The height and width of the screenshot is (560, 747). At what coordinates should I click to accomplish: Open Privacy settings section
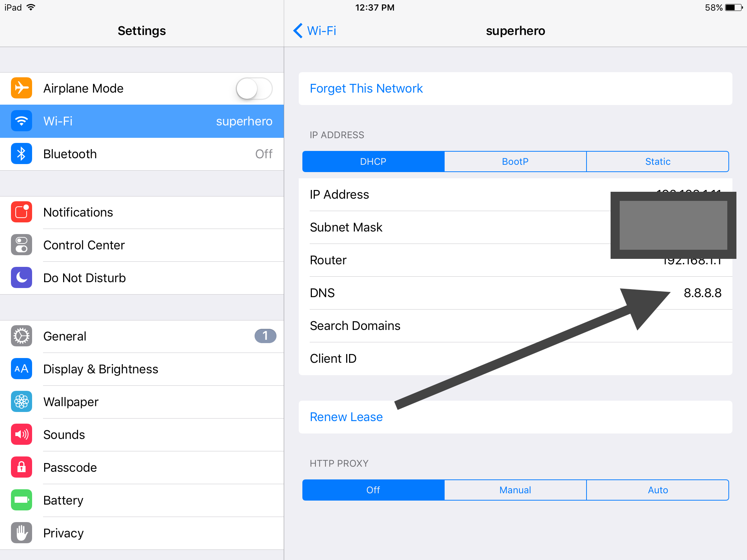pyautogui.click(x=141, y=542)
